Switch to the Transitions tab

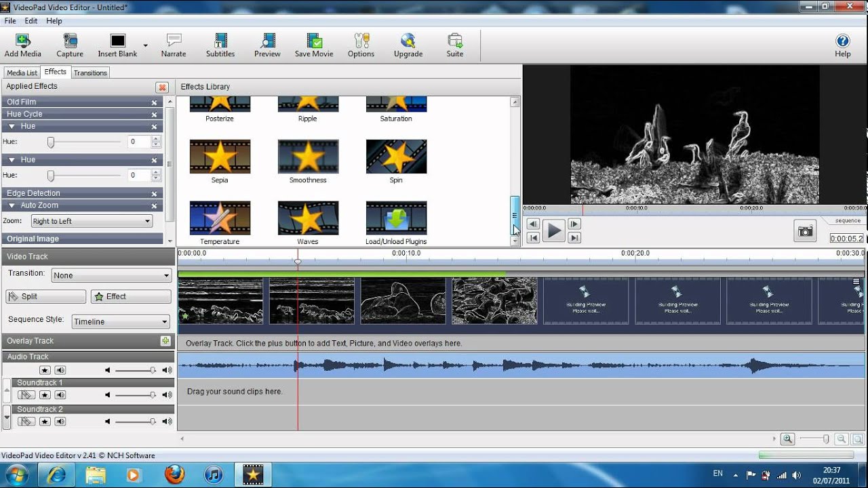pyautogui.click(x=90, y=73)
